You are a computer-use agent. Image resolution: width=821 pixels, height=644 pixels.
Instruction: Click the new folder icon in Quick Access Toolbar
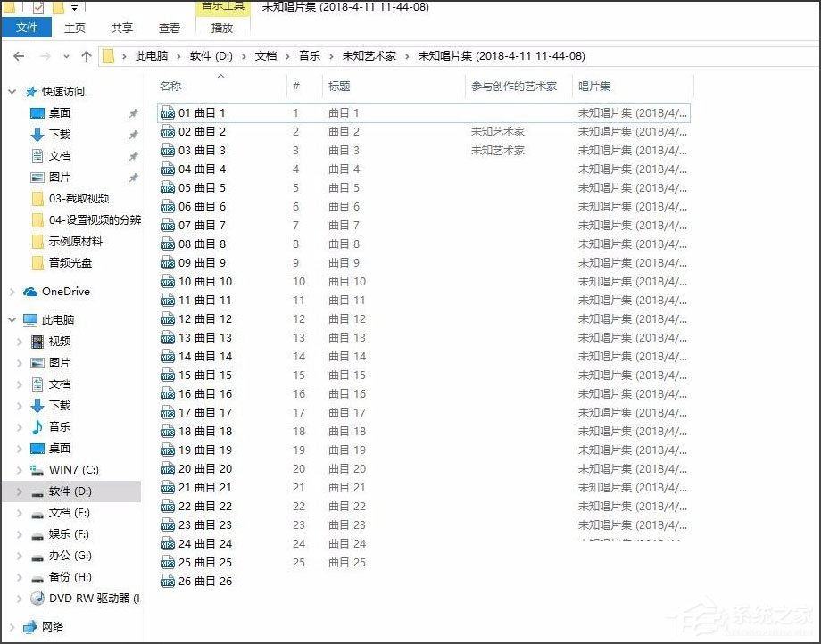click(x=58, y=7)
